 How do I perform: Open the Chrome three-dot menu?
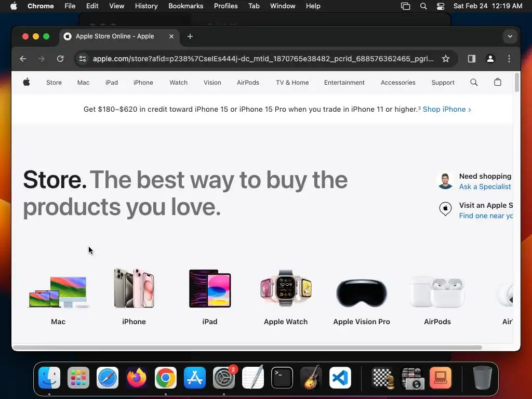tap(509, 59)
